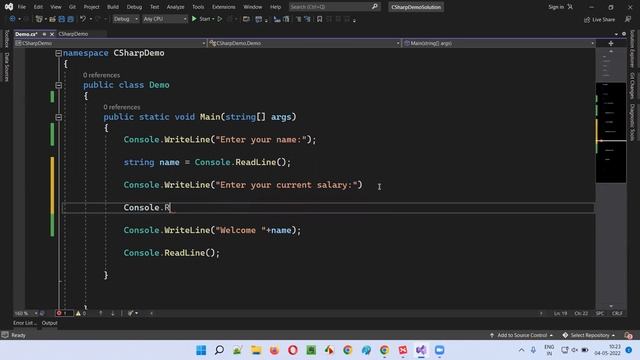Open the CSharpDemo.Demo type navigation dropdown
This screenshot has width=640, height=360.
point(304,43)
